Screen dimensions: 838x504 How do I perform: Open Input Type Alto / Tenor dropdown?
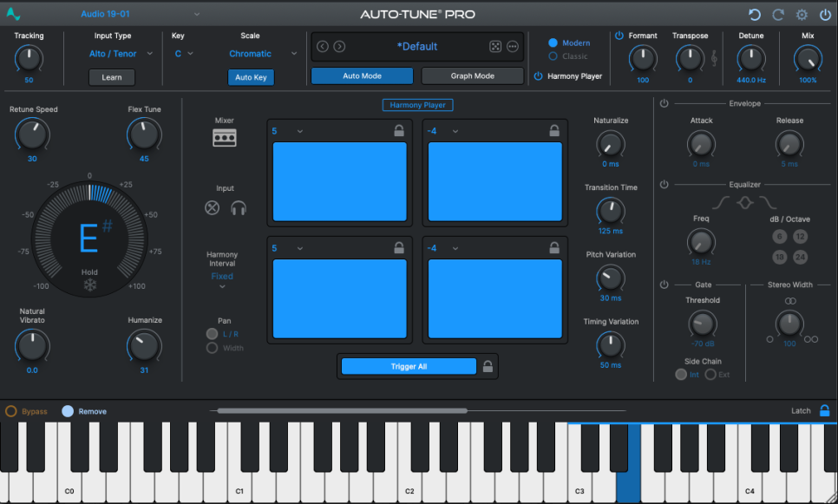(121, 54)
